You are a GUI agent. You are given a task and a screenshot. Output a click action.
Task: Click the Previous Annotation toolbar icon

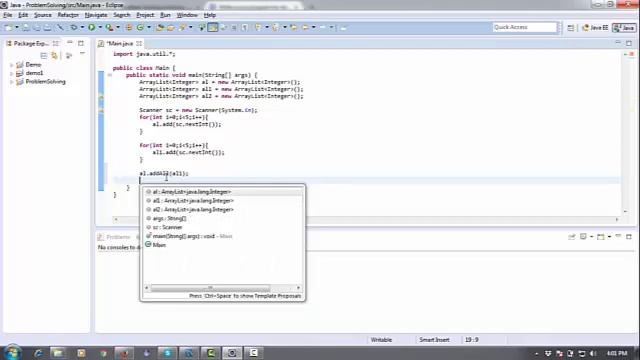[276, 27]
